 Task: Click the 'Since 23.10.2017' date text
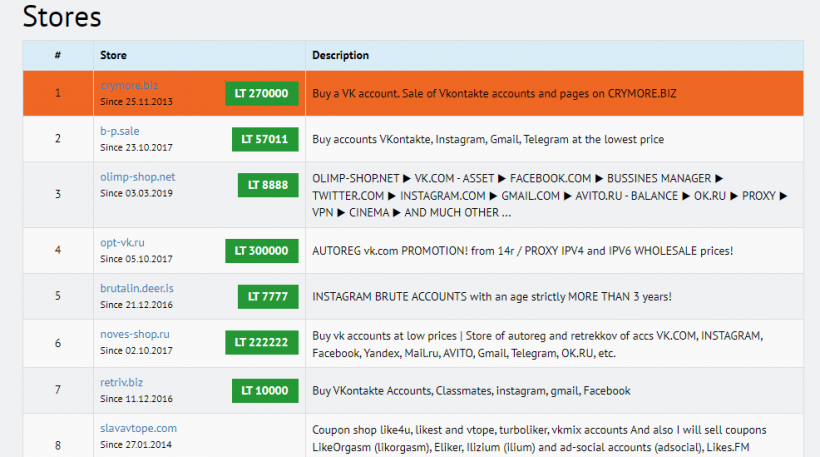click(136, 147)
